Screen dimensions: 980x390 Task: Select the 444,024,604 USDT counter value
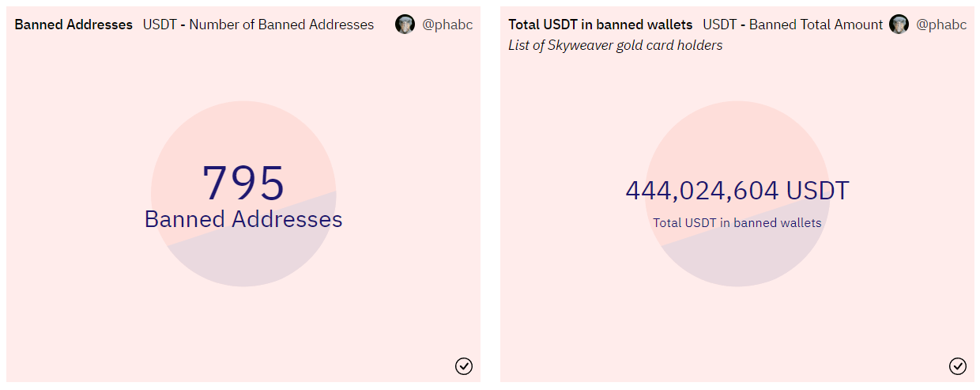point(737,191)
